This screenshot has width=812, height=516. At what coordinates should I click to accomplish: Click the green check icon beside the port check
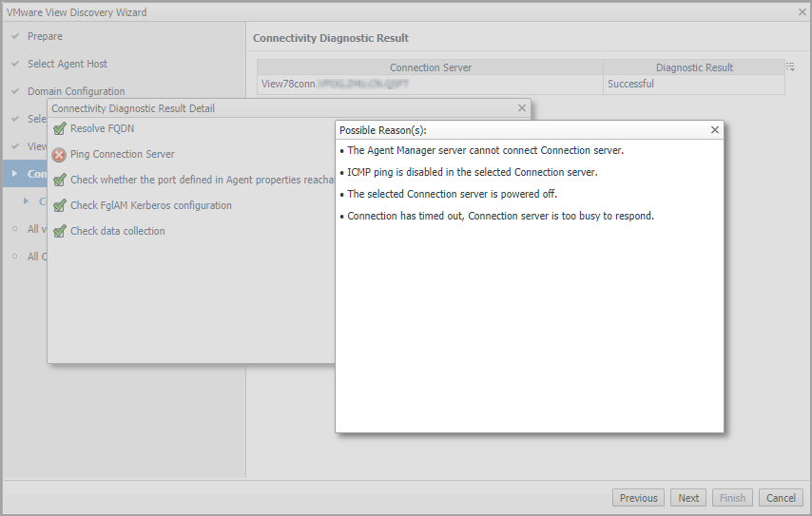[x=60, y=181]
